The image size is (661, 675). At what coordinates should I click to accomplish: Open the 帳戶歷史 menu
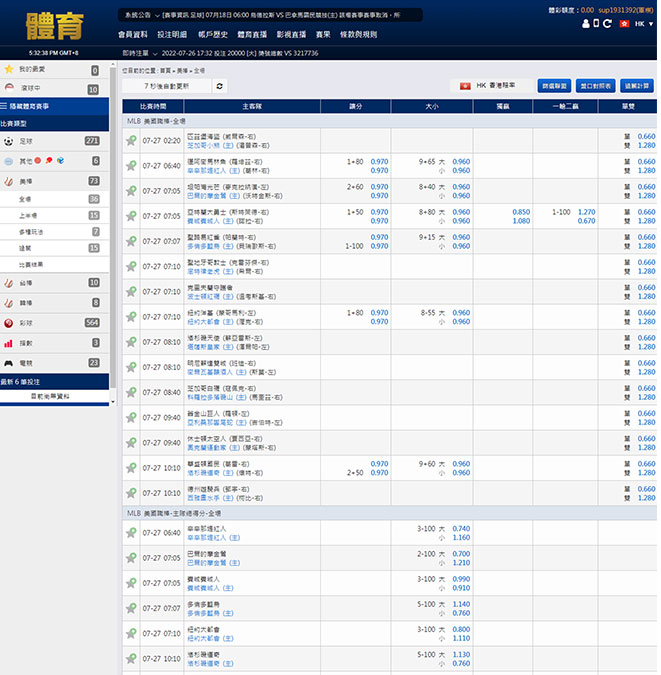coord(213,34)
